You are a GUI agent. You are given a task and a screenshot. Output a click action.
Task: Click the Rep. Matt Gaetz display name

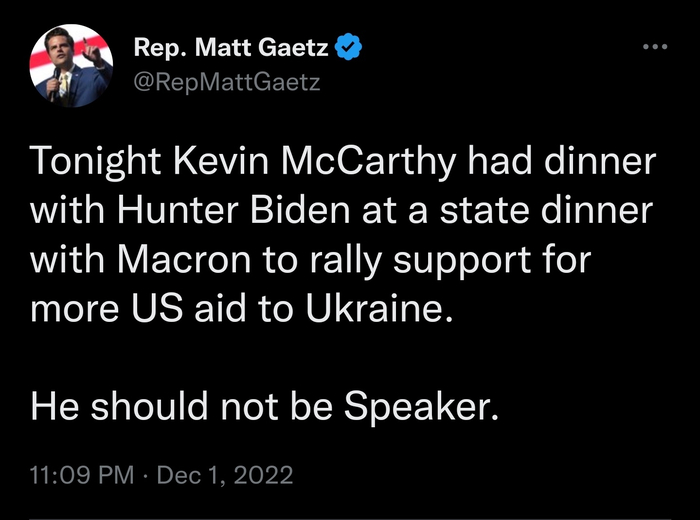pos(233,47)
